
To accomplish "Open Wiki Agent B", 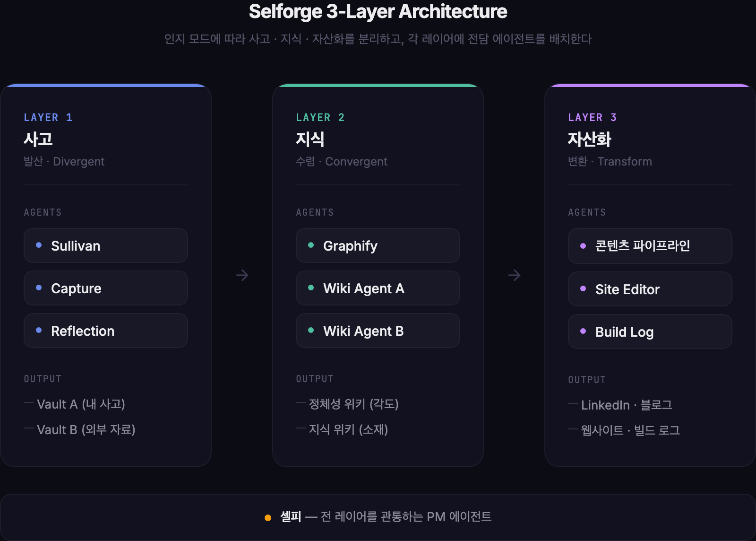I will click(x=377, y=331).
